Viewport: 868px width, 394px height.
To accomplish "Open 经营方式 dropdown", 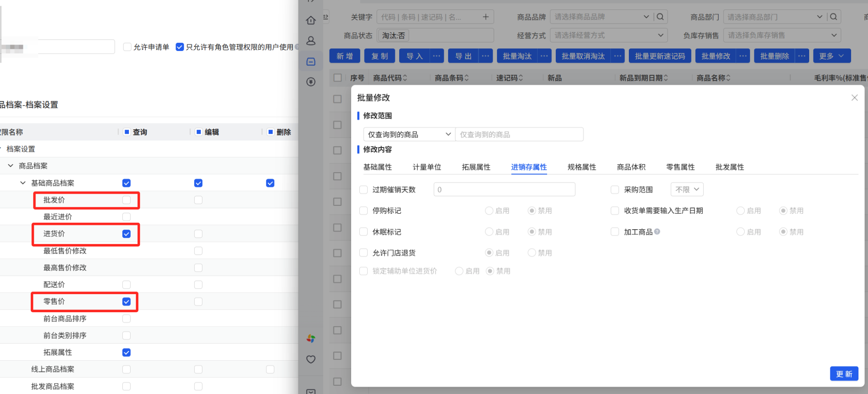I will pos(609,35).
